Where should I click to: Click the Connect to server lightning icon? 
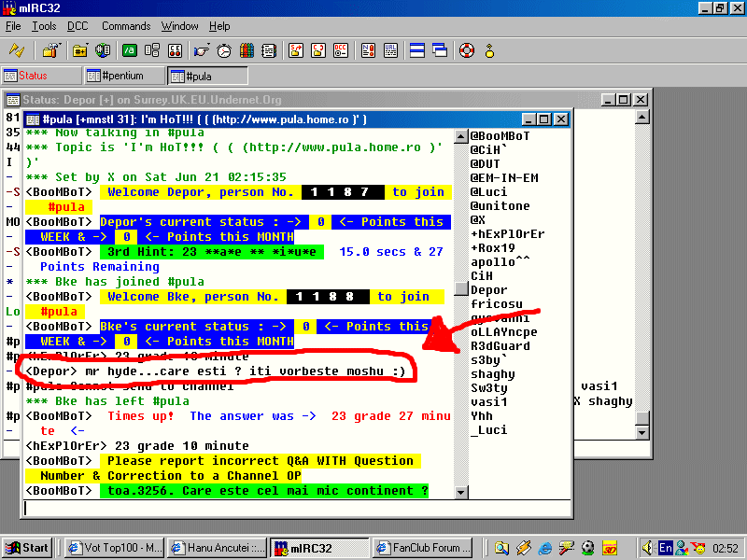tap(17, 50)
